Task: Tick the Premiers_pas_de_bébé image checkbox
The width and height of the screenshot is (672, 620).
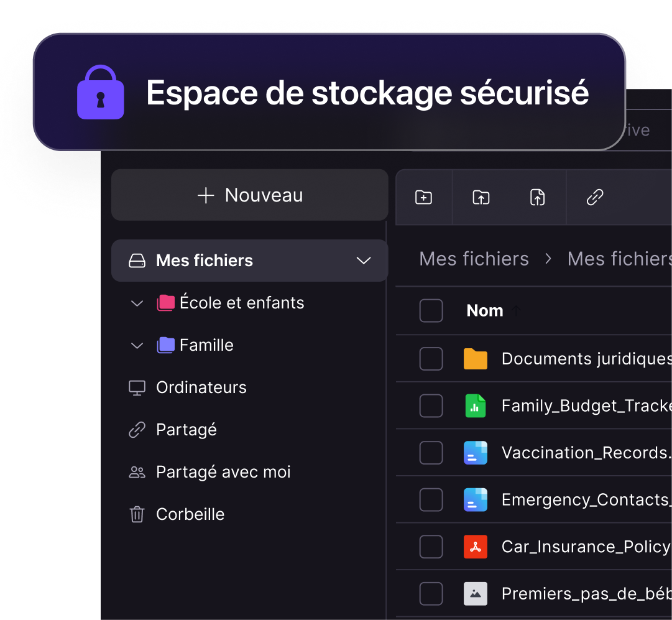Action: coord(431,595)
